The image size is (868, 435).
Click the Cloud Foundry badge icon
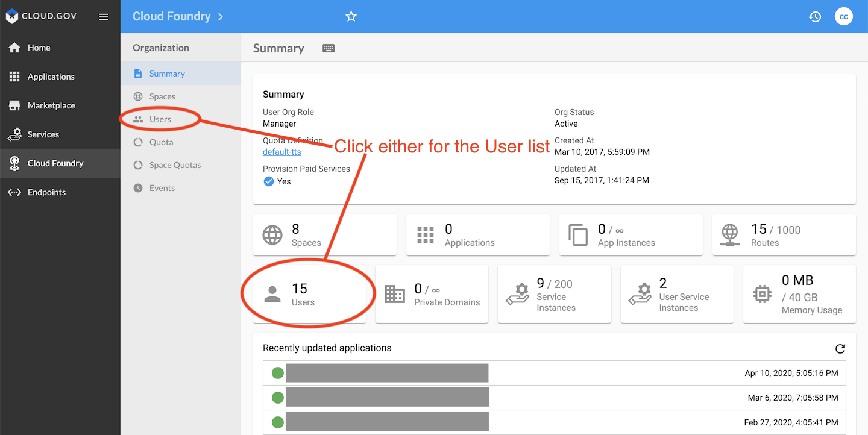(x=14, y=163)
